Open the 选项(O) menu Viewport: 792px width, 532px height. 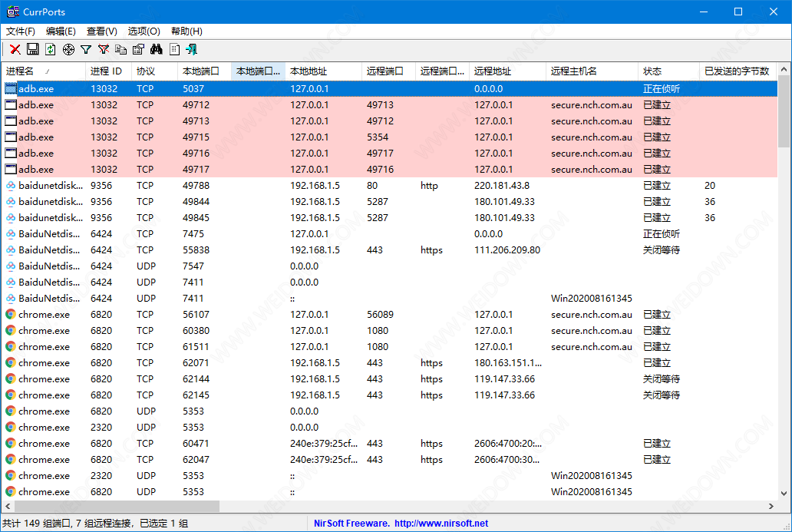(x=144, y=31)
